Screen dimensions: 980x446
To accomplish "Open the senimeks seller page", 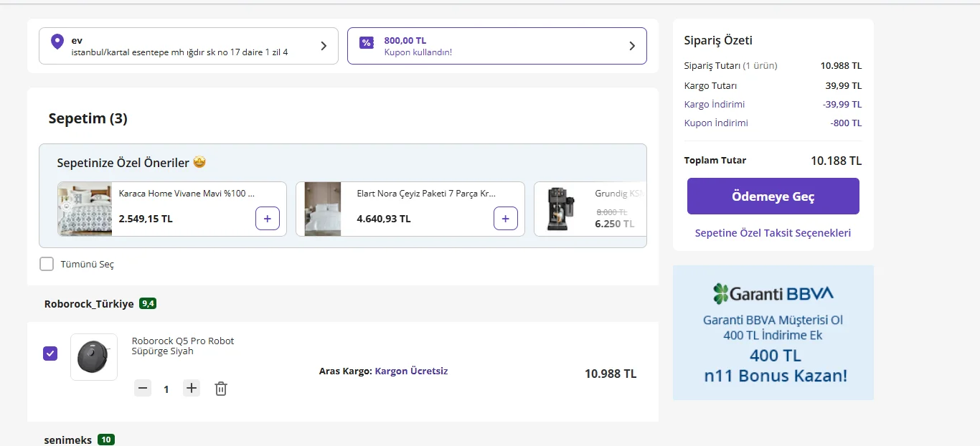I will (67, 440).
